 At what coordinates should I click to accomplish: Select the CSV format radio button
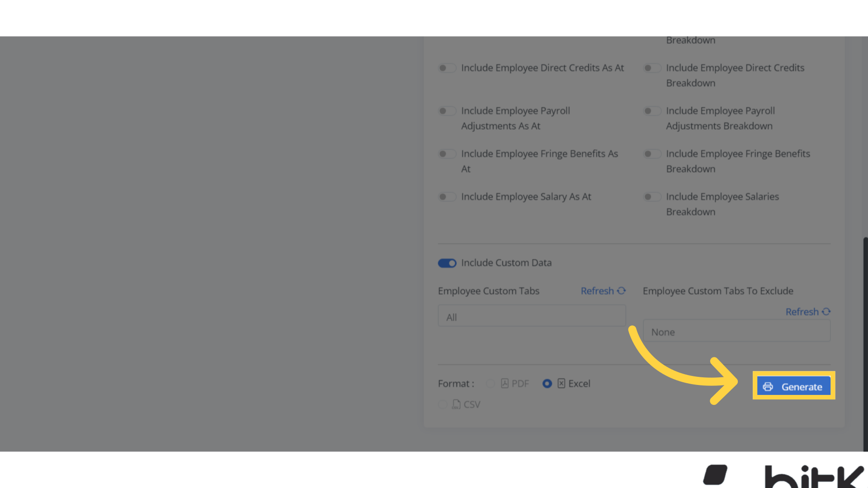[x=443, y=404]
